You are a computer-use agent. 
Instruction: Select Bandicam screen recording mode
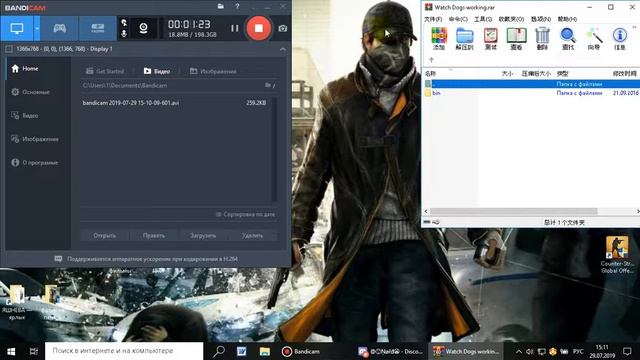point(17,28)
